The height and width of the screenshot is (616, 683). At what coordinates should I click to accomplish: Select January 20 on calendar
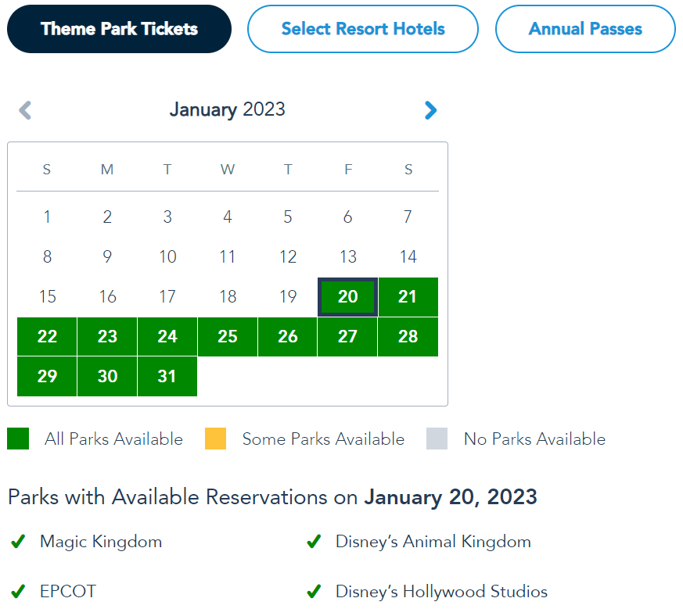tap(347, 297)
